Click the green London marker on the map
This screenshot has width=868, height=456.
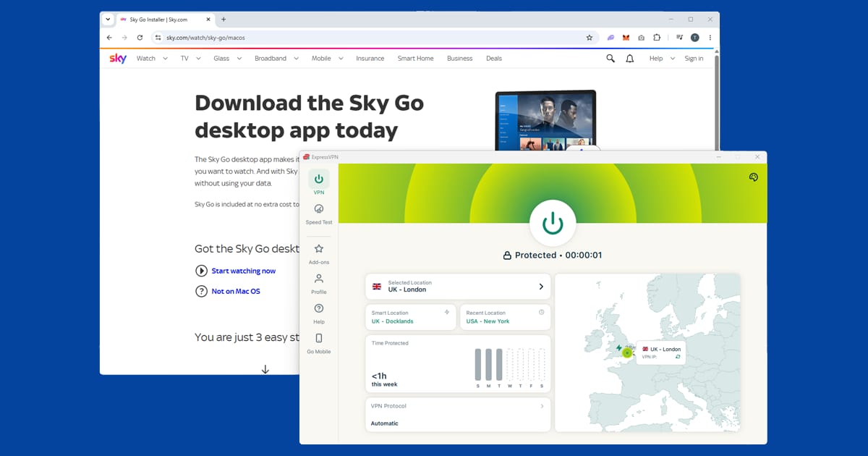[627, 352]
